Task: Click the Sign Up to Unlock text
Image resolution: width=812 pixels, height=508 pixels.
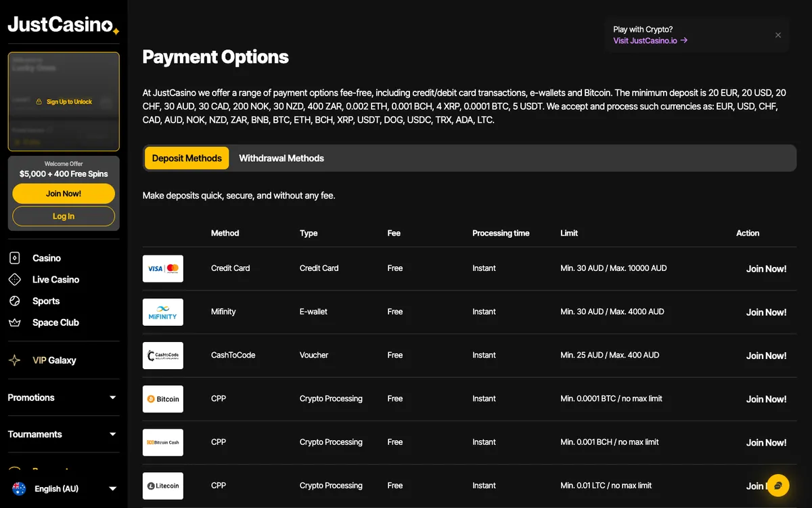Action: coord(69,102)
